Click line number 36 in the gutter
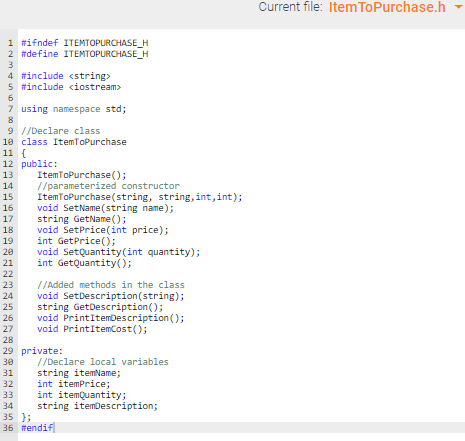This screenshot has width=465, height=441. click(8, 428)
